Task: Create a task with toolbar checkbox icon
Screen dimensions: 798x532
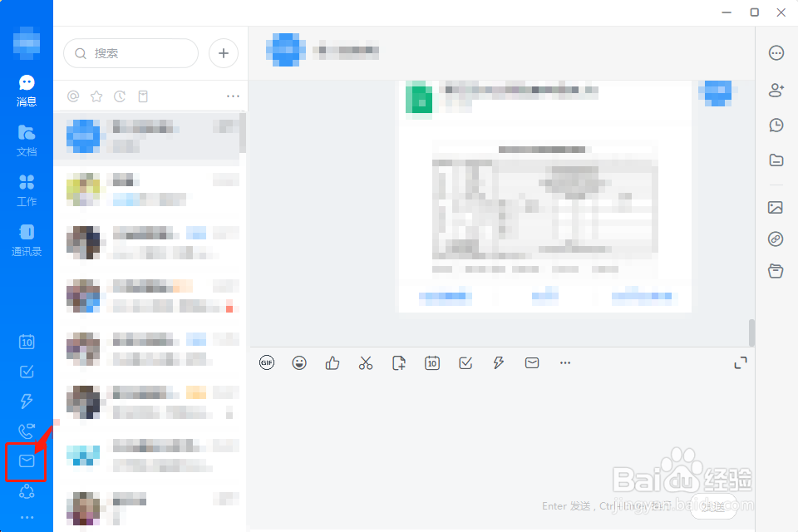Action: coord(465,363)
